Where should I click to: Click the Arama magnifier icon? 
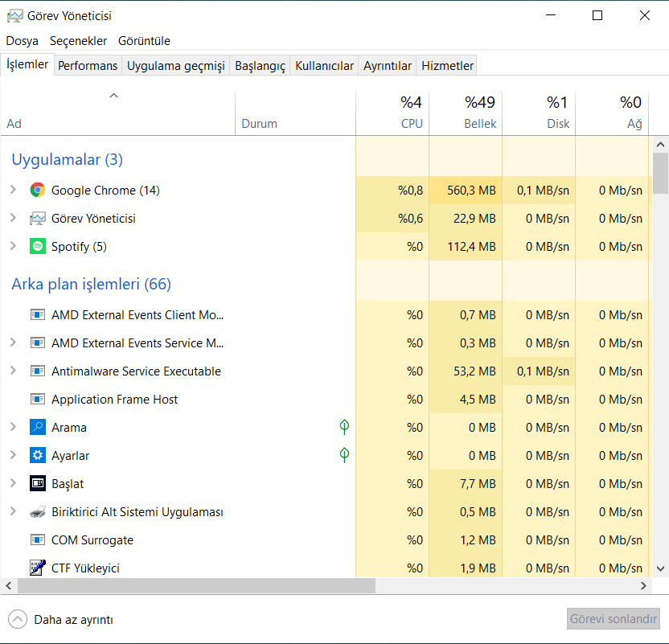37,428
